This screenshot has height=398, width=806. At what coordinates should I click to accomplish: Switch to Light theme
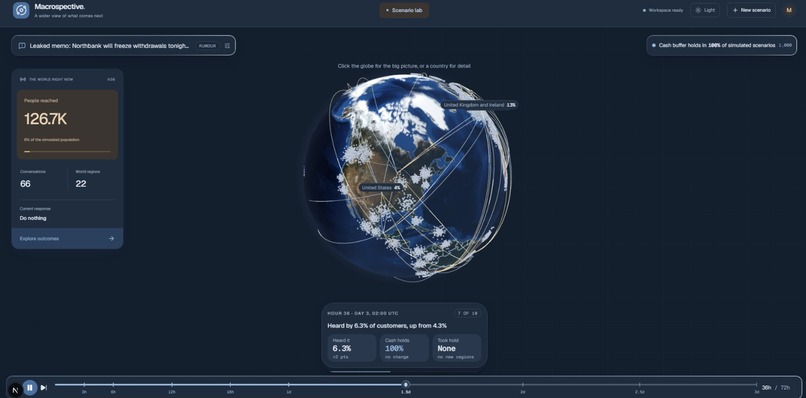[x=705, y=10]
